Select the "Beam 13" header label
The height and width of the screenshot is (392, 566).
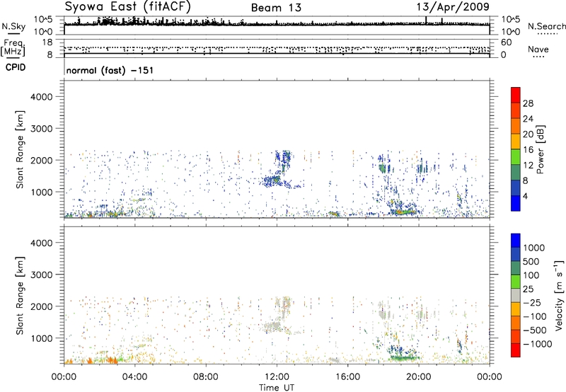tap(276, 8)
